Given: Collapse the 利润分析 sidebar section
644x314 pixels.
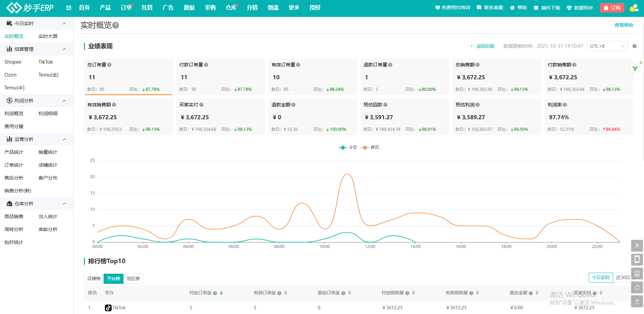Looking at the screenshot, I should click(64, 101).
